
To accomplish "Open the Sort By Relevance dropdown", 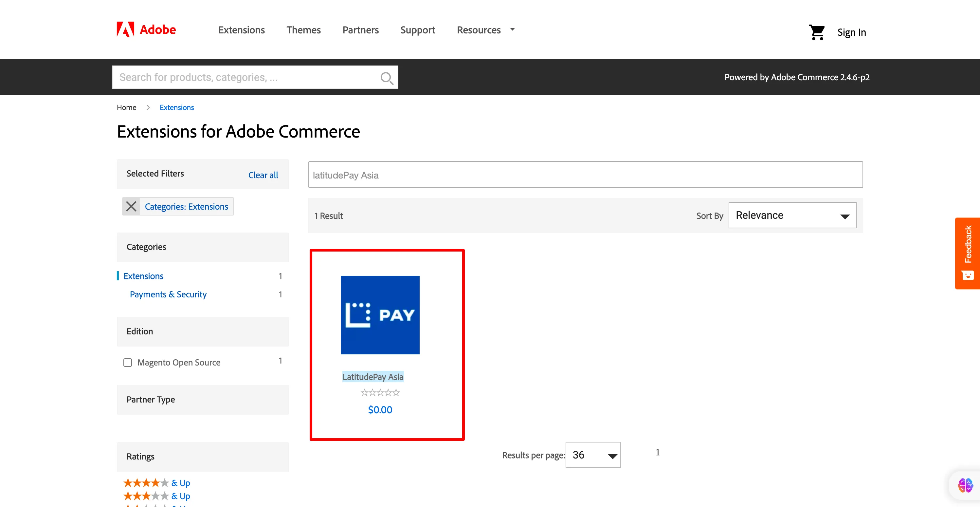I will tap(792, 215).
